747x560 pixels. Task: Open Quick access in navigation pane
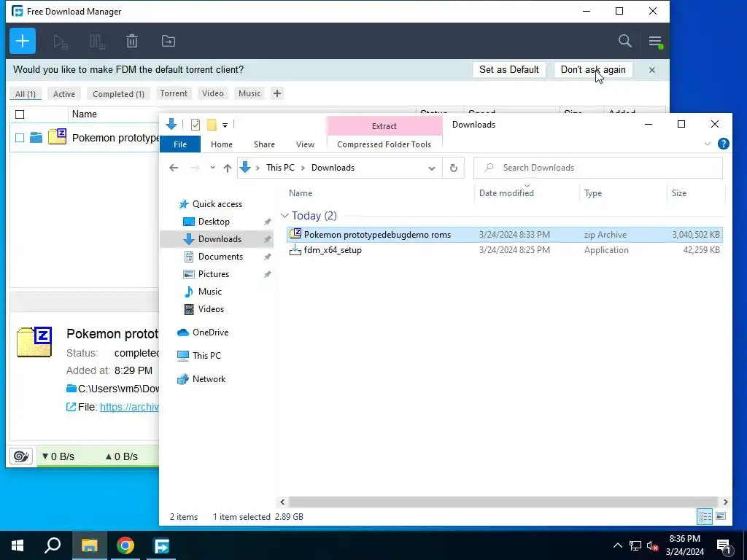(x=217, y=204)
